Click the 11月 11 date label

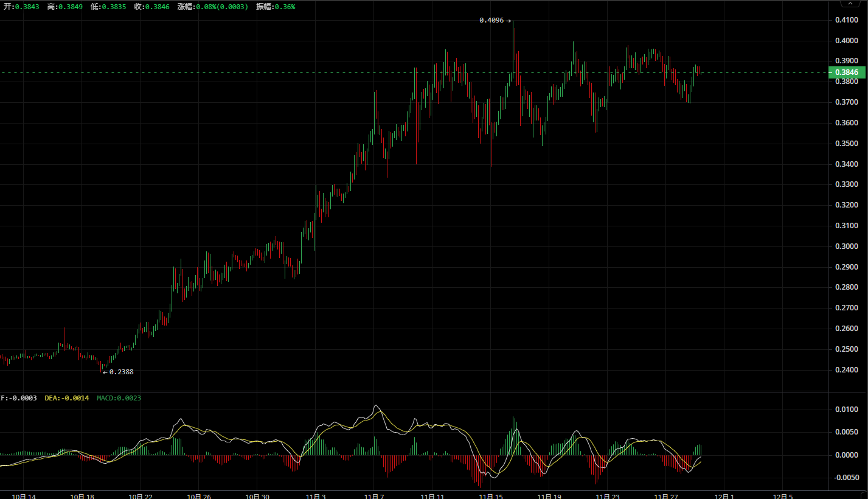(432, 496)
